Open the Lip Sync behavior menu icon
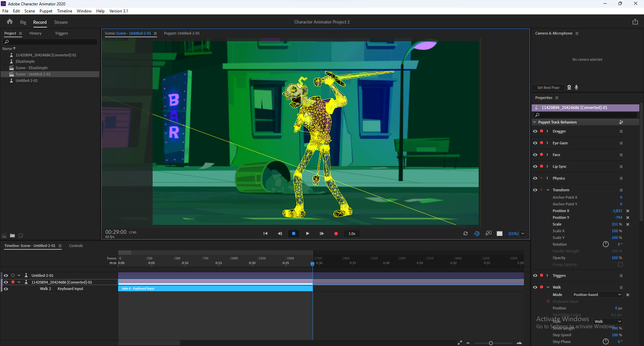 pos(621,166)
